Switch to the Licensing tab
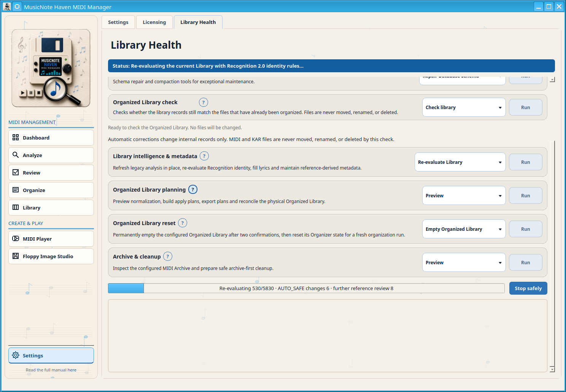The image size is (566, 392). tap(154, 22)
